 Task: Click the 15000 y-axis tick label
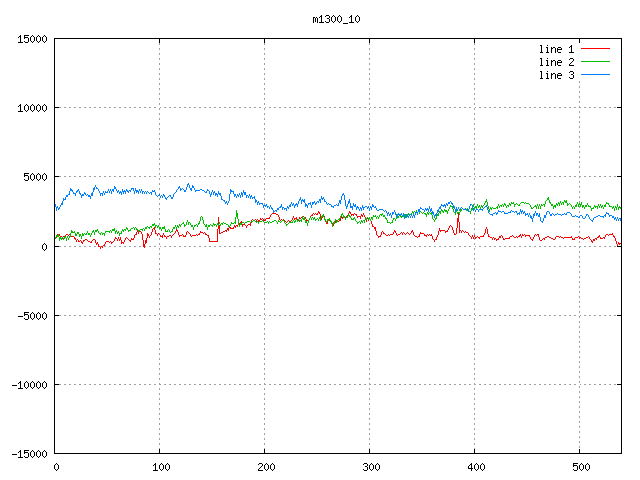point(31,39)
